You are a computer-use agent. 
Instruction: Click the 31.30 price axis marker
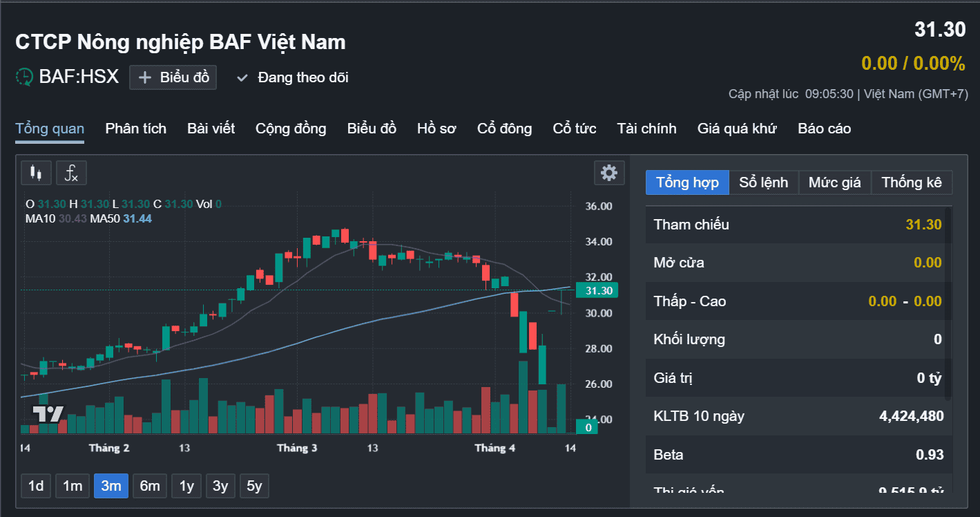(x=599, y=290)
